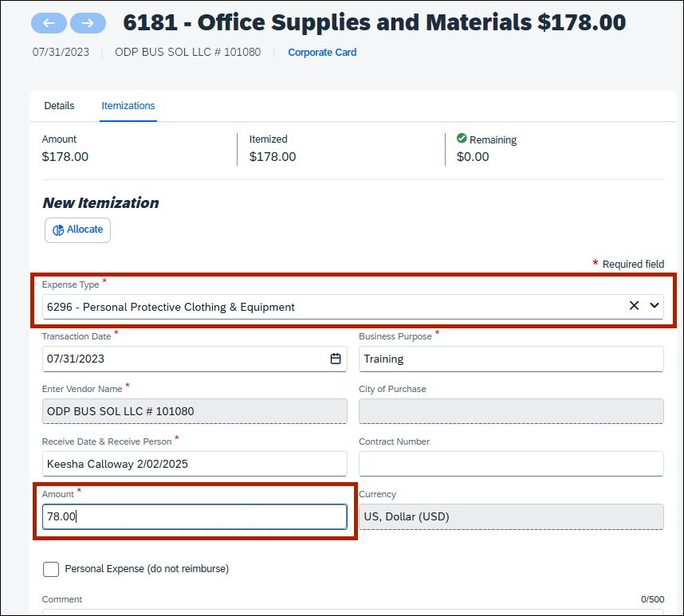This screenshot has height=616, width=684.
Task: Click the 0/500 comment character counter
Action: click(652, 599)
